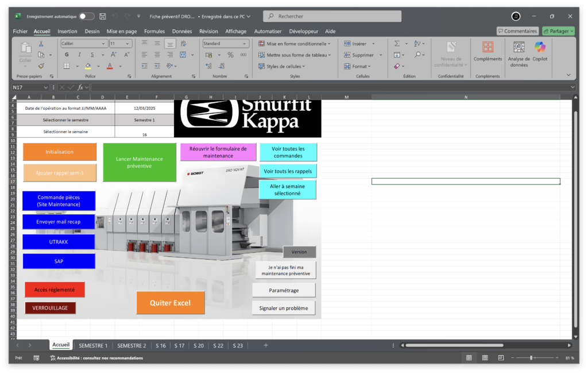Click the Format Painter brush icon

[x=41, y=66]
